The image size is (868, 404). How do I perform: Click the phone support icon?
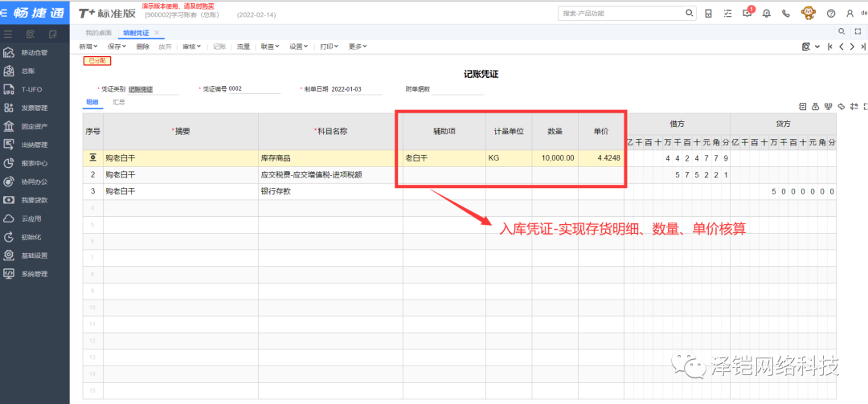pyautogui.click(x=785, y=14)
